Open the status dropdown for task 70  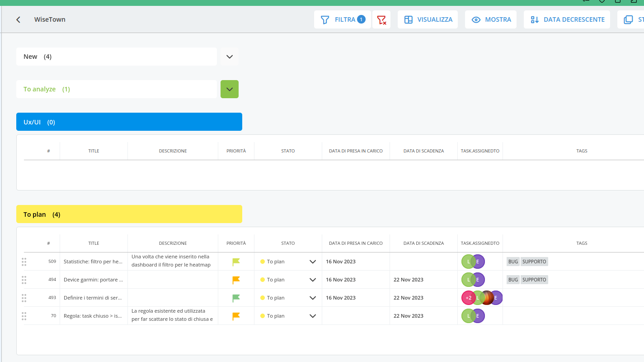[x=312, y=316]
